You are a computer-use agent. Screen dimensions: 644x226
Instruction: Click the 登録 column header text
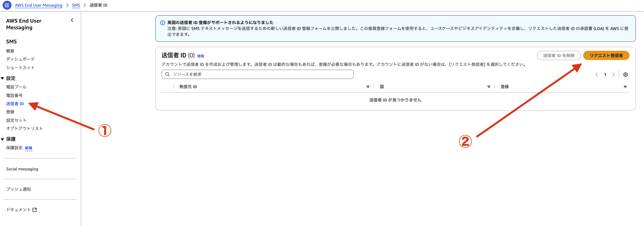(505, 87)
